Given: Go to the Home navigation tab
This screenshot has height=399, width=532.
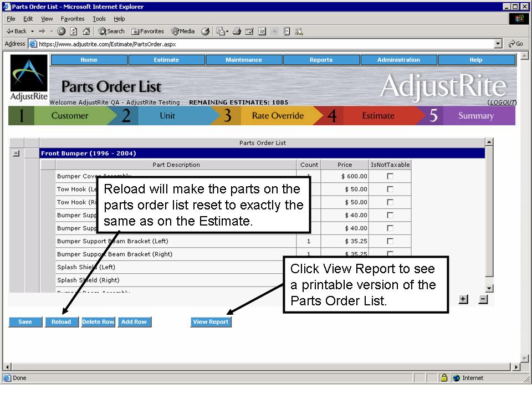Looking at the screenshot, I should (x=89, y=60).
